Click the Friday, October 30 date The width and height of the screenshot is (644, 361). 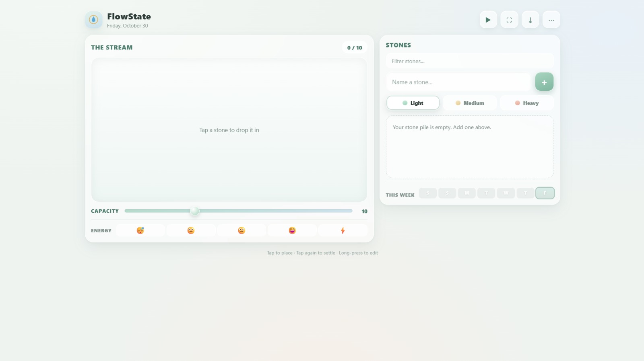pos(128,26)
